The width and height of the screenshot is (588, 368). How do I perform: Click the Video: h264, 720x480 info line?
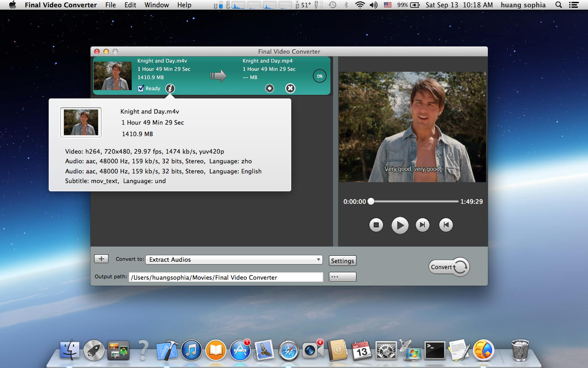[x=145, y=151]
